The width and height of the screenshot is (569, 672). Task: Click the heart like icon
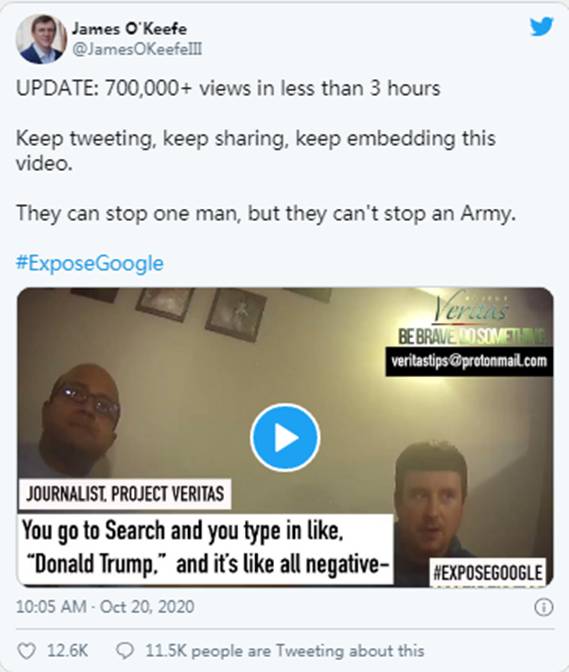click(26, 651)
